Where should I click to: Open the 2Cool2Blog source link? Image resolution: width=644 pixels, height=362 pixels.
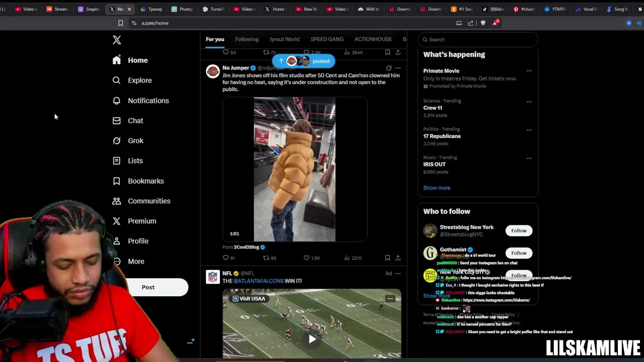[247, 247]
